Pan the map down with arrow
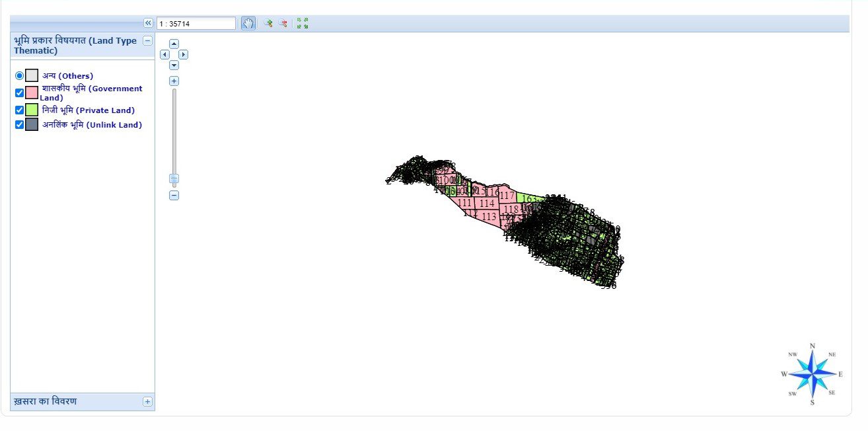 coord(174,65)
